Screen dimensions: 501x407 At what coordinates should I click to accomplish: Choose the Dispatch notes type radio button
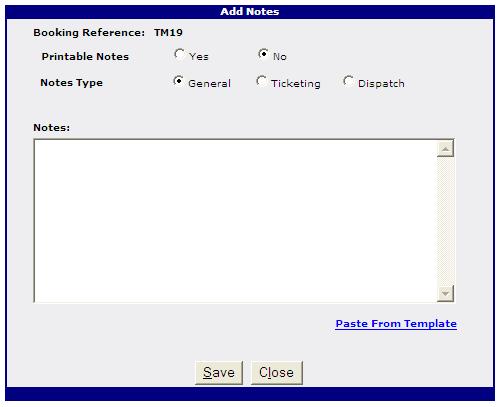[x=348, y=81]
